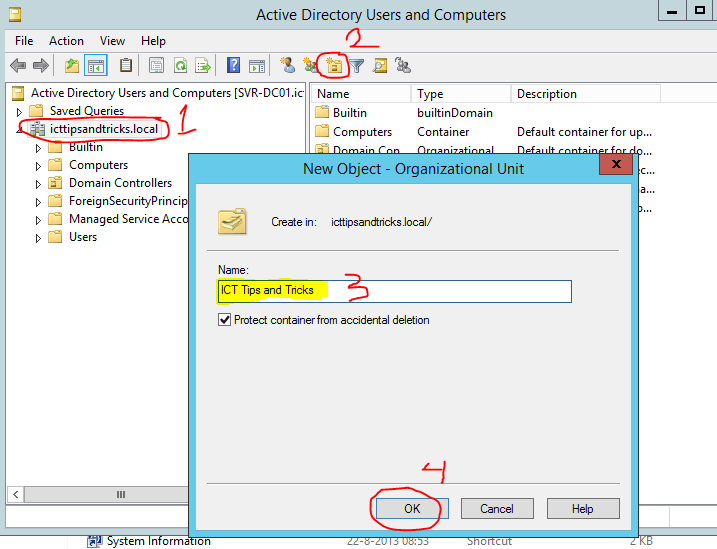Expand the Users tree node
This screenshot has width=717, height=549.
pyautogui.click(x=38, y=238)
